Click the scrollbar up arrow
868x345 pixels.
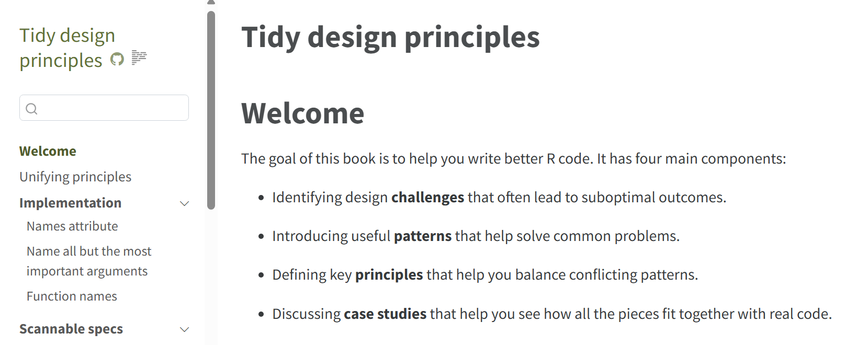(x=211, y=3)
